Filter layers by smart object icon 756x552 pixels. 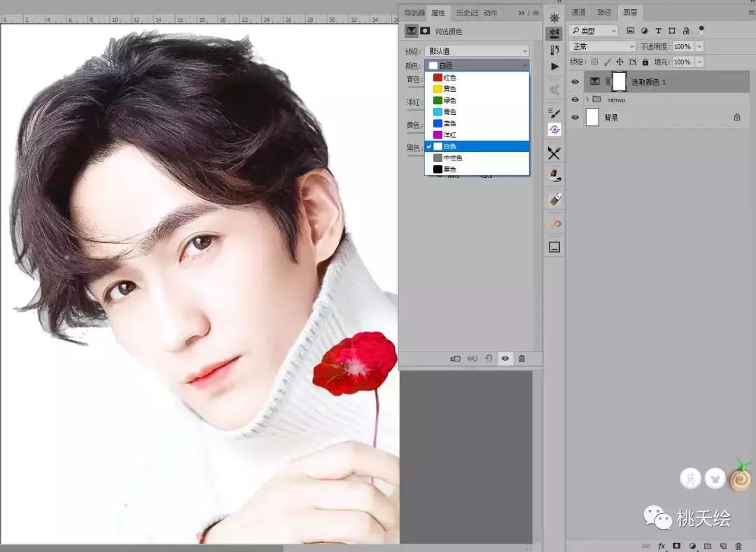(x=686, y=31)
